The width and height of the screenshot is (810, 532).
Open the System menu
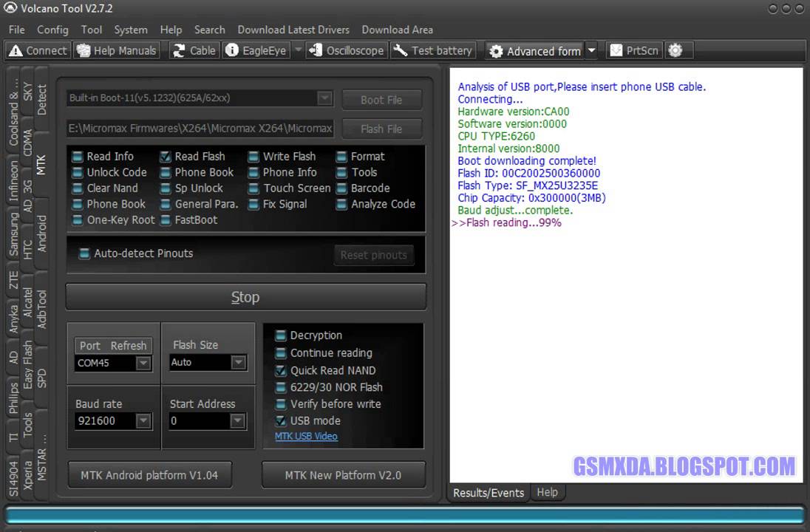coord(131,30)
